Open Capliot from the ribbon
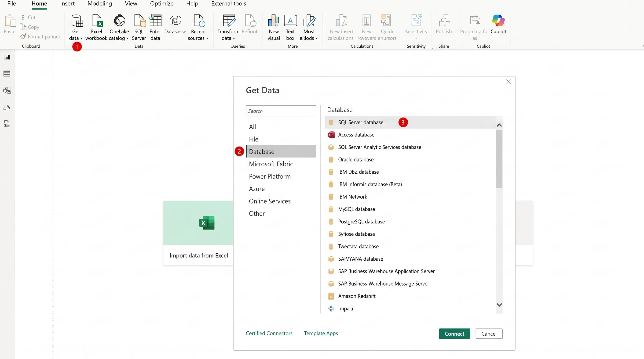 pyautogui.click(x=498, y=25)
